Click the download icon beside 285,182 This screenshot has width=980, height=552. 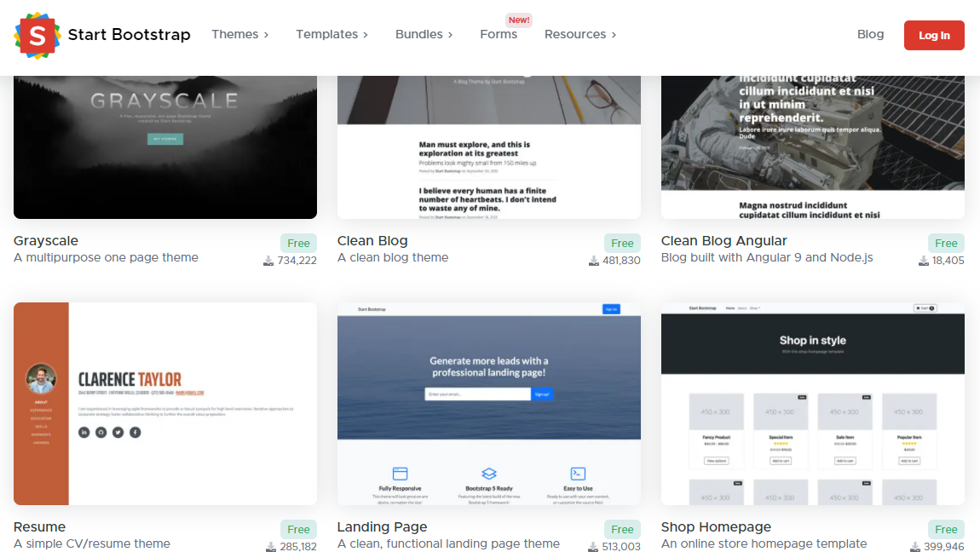point(271,547)
